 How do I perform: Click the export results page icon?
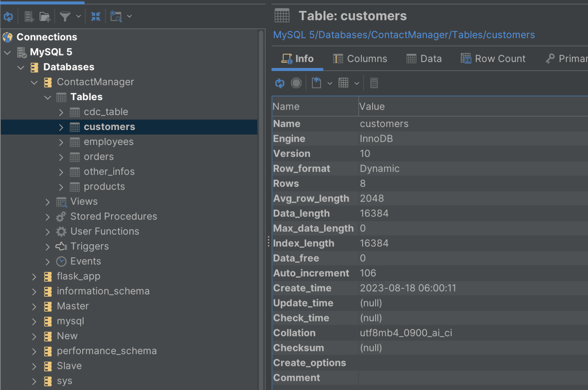316,83
